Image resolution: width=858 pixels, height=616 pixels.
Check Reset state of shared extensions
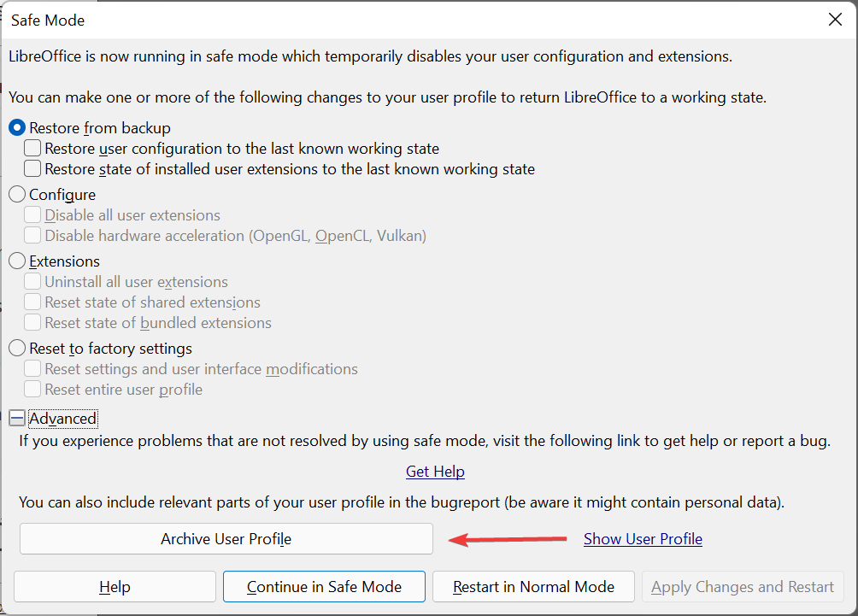click(32, 302)
